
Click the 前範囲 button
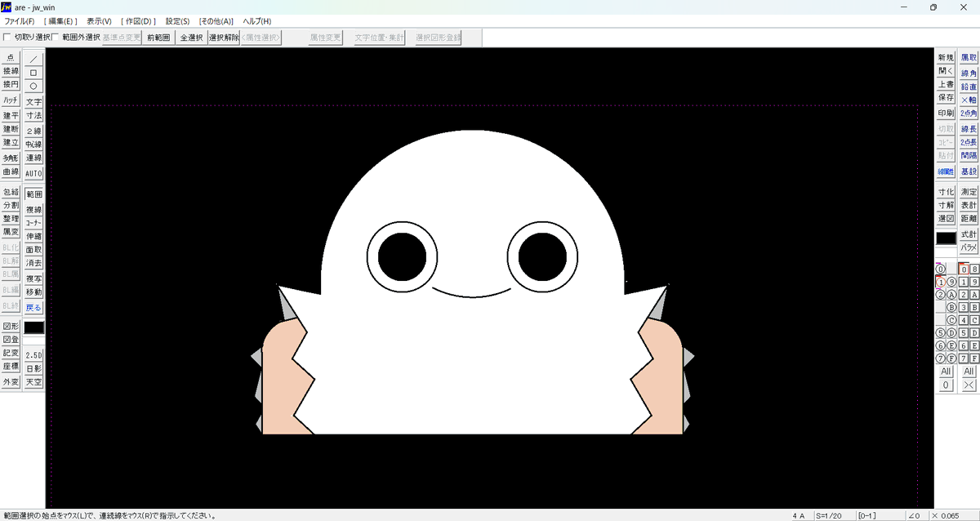(x=158, y=38)
